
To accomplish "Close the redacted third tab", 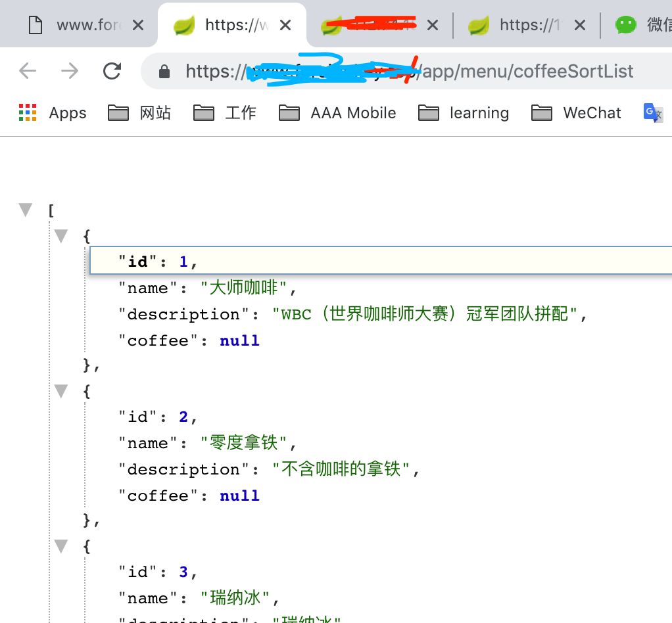I will 433,25.
